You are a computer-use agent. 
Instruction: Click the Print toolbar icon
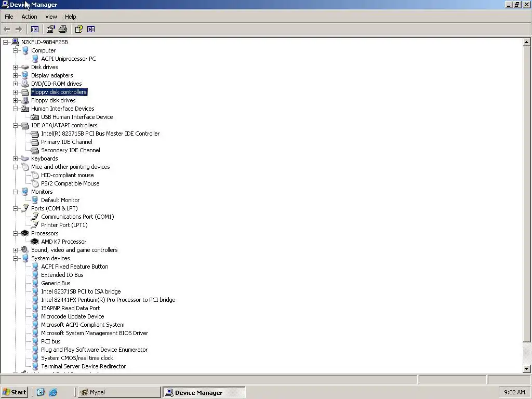pyautogui.click(x=63, y=29)
